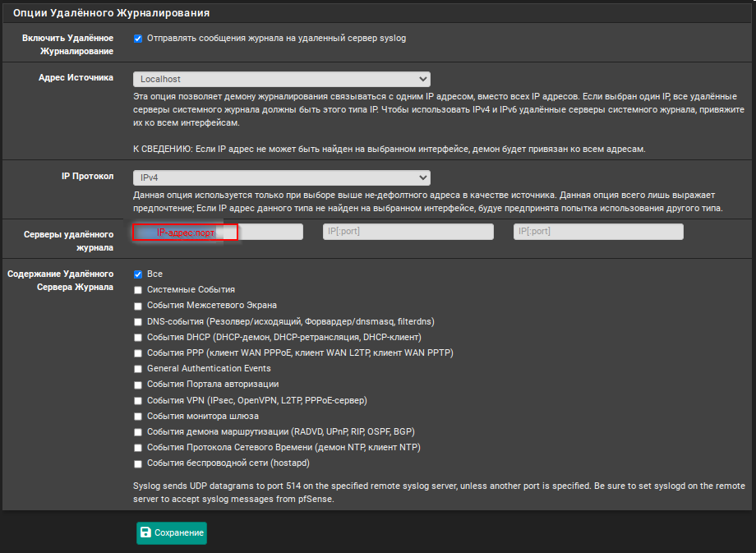756x553 pixels.
Task: Click the Опции Удалённого Журналирования panel heading
Action: (x=112, y=13)
